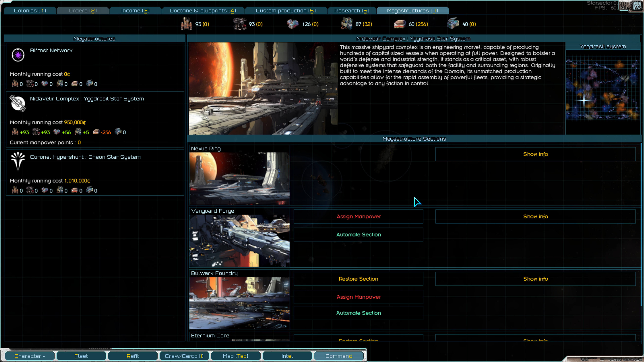This screenshot has height=362, width=644.
Task: Click Nidavelir monthly running cost 950,000¢
Action: click(75, 122)
